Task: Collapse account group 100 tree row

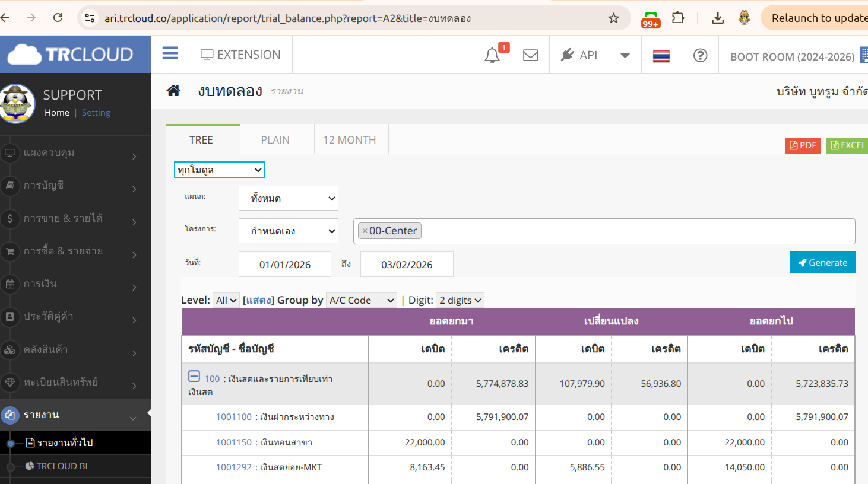Action: (x=194, y=377)
